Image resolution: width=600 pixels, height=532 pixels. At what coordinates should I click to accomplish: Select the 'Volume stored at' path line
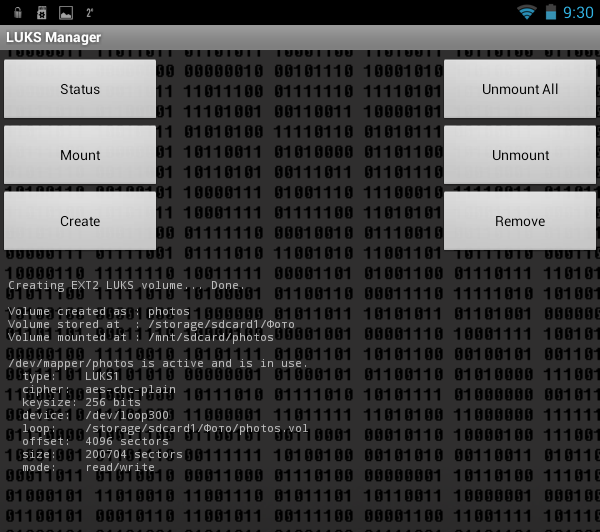point(151,325)
